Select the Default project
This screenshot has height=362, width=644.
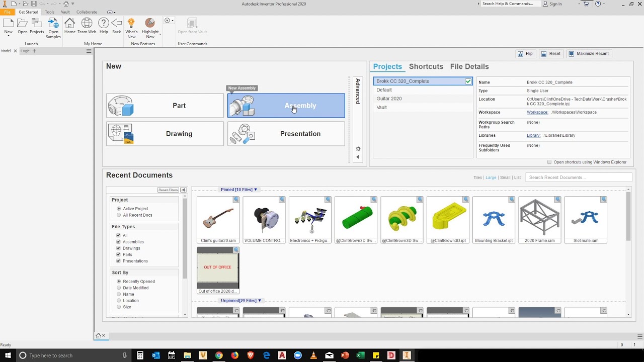423,90
